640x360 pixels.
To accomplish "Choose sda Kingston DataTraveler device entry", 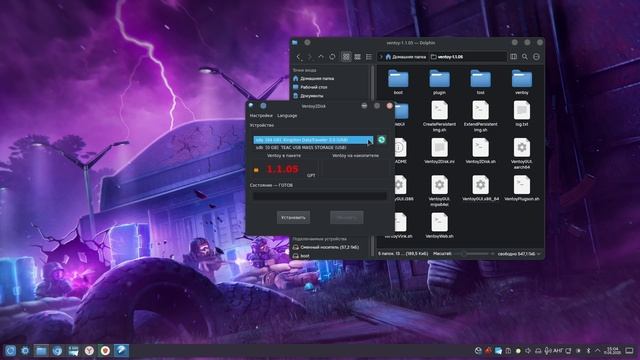I will (x=313, y=140).
